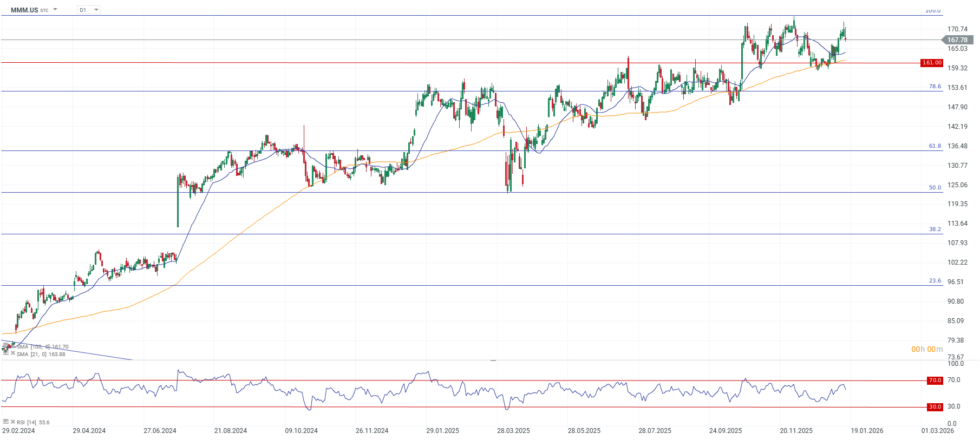Click the current price tag 167.78

[957, 40]
